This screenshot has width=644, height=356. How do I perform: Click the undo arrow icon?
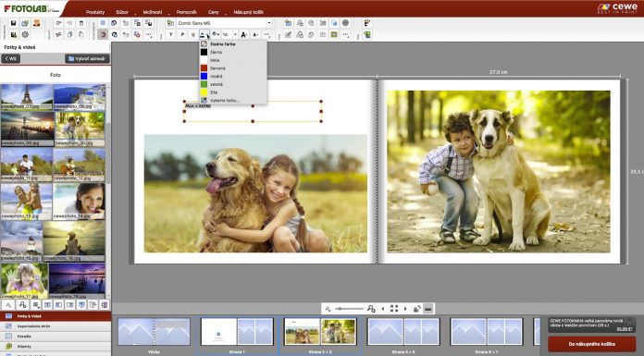pos(58,23)
